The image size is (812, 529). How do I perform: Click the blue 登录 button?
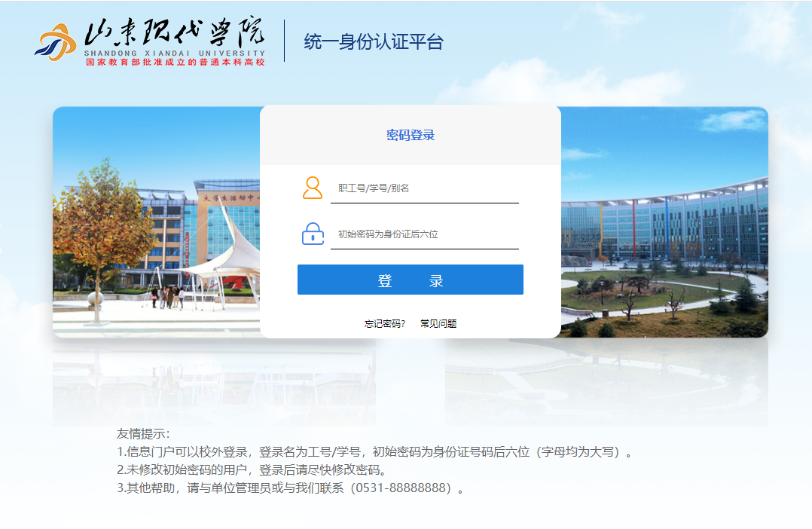pos(410,280)
